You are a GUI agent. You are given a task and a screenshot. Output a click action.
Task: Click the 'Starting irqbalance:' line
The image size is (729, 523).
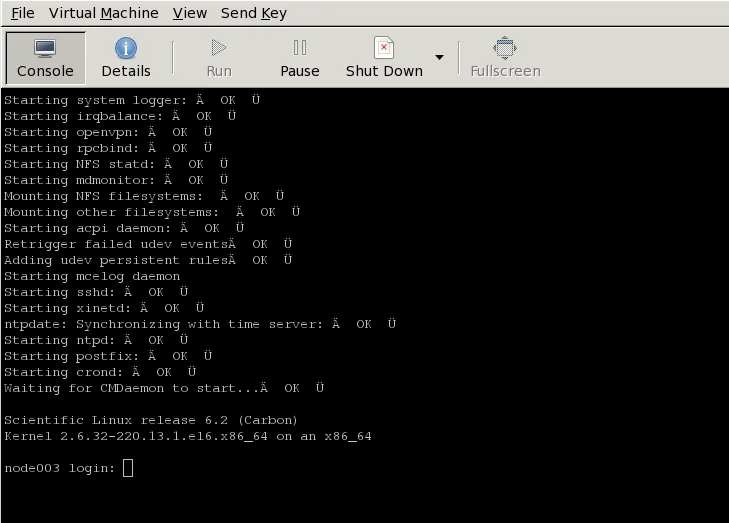coord(120,116)
